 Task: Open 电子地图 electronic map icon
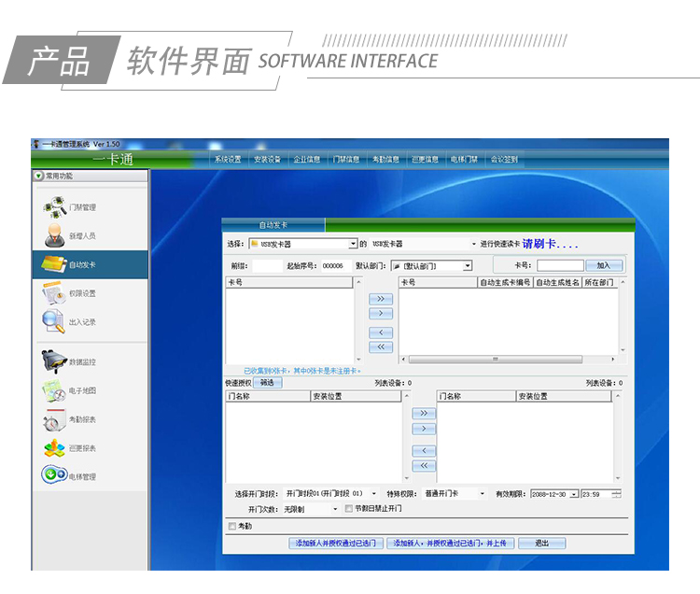pos(54,390)
